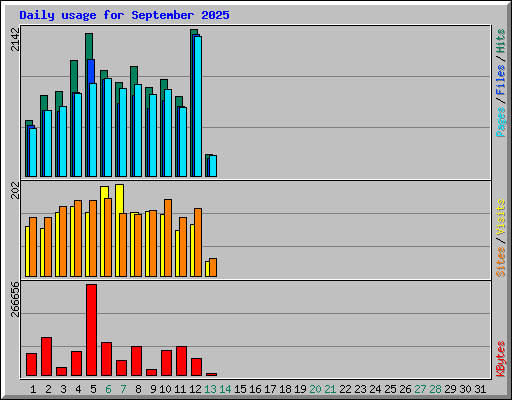The image size is (512, 400).
Task: Click the day 13 label on the x-axis
Action: coord(210,389)
